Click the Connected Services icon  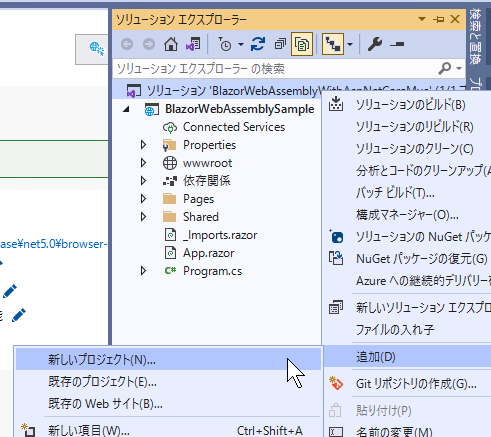tap(170, 127)
